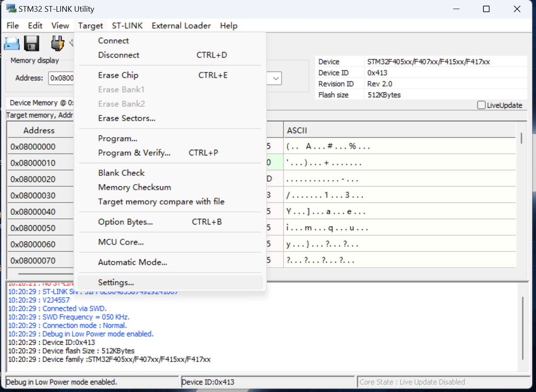Click log line "Connected via SWD."
This screenshot has height=392, width=536.
coord(57,309)
